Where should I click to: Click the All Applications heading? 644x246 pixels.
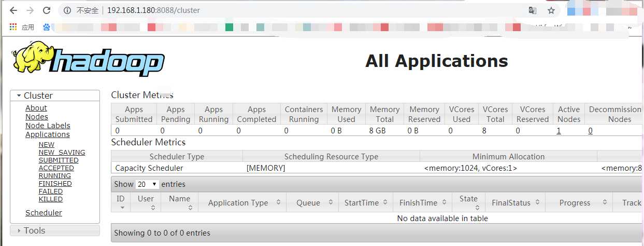(x=437, y=61)
